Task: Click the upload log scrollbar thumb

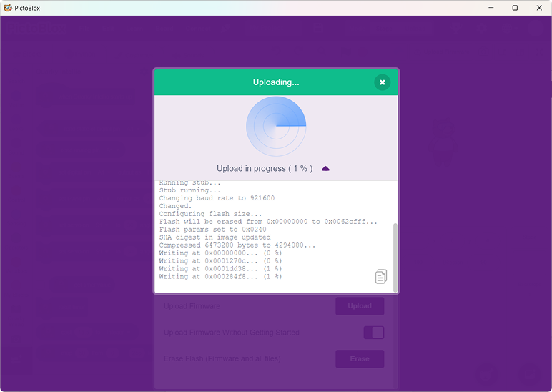Action: click(395, 257)
